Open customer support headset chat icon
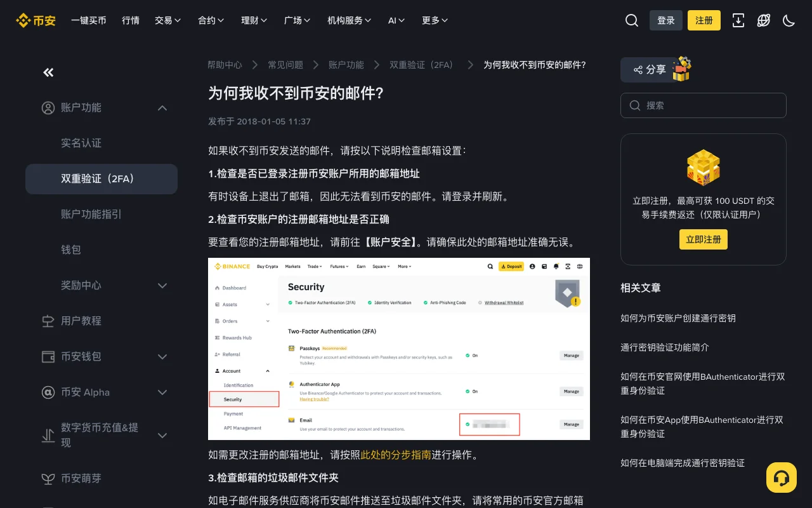Viewport: 812px width, 508px height. pos(782,478)
